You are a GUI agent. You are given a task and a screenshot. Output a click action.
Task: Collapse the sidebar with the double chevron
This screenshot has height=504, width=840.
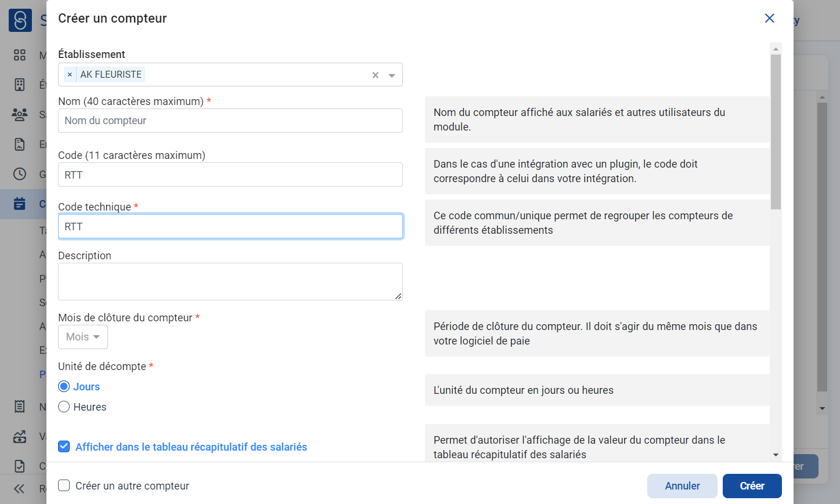(x=20, y=488)
